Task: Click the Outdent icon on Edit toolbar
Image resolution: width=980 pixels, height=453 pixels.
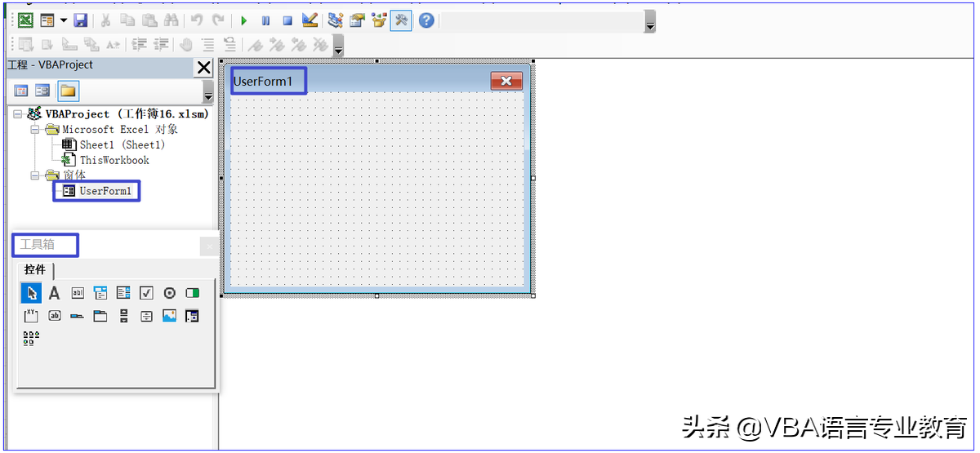Action: click(x=162, y=45)
